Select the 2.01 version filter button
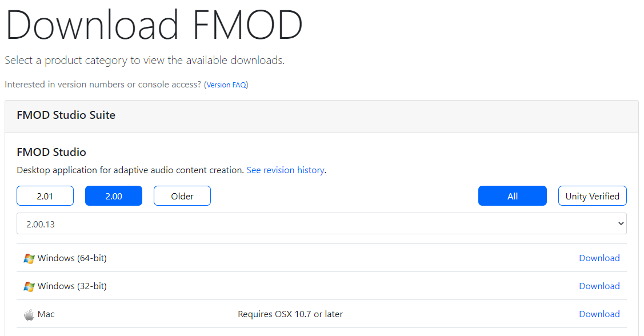This screenshot has height=336, width=644. click(x=45, y=195)
